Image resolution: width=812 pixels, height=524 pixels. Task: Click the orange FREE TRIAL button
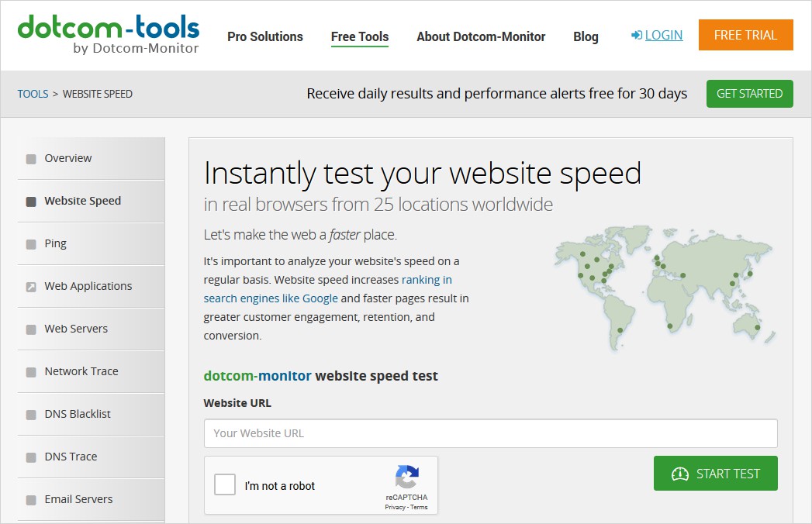[x=745, y=35]
